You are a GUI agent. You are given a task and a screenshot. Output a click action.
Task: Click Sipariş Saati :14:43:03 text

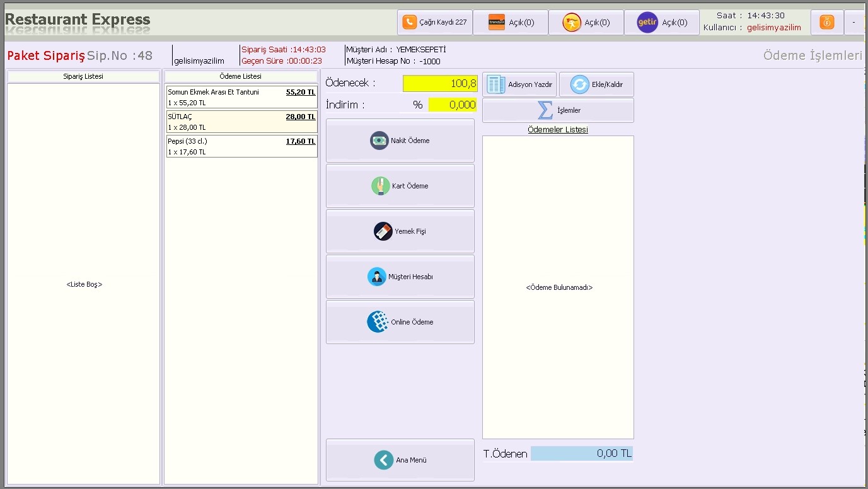284,49
